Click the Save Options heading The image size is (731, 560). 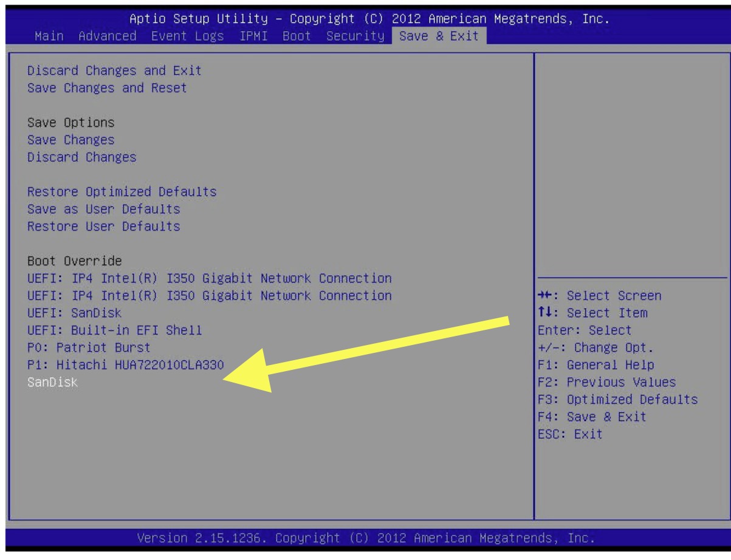pyautogui.click(x=70, y=123)
